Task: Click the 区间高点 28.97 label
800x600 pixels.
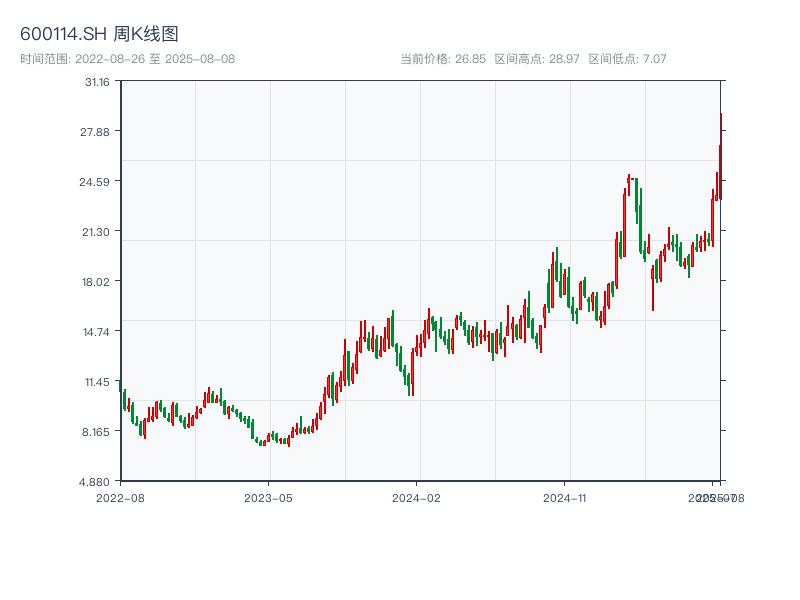Action: coord(537,59)
